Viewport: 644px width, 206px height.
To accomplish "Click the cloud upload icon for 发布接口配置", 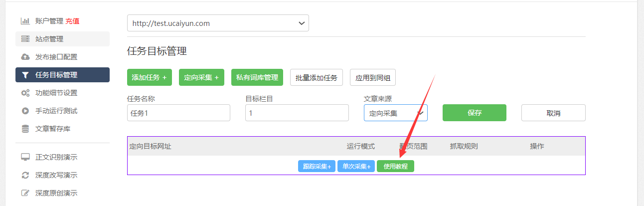I will 25,57.
